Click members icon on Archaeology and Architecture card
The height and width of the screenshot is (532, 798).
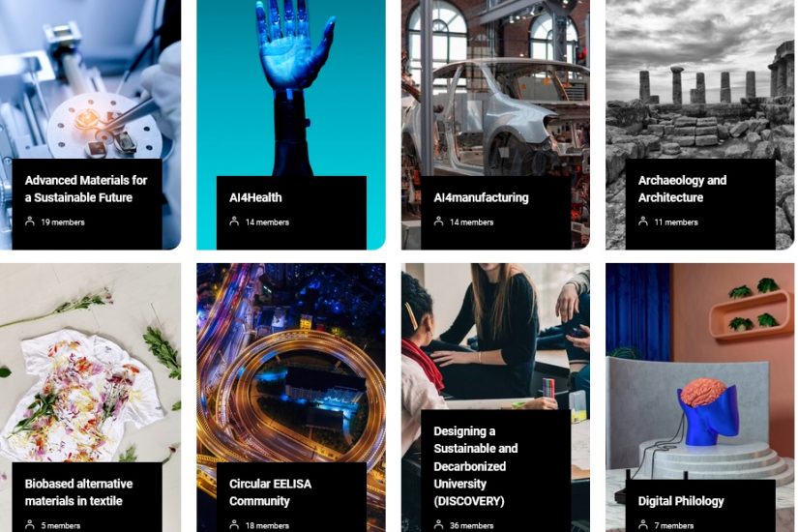(643, 222)
